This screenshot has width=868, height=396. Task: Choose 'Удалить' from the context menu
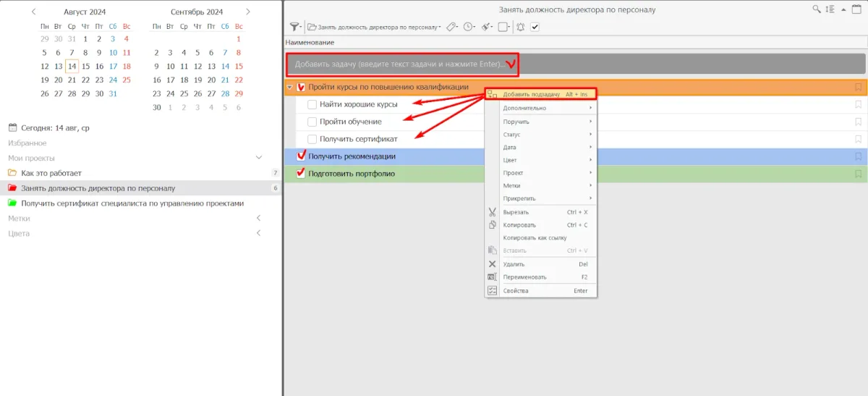514,264
